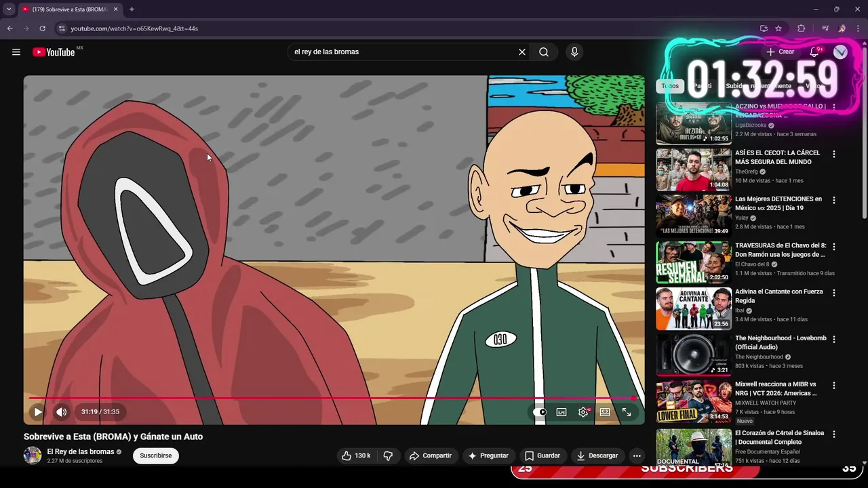Open tab search dropdown arrow

(9, 9)
